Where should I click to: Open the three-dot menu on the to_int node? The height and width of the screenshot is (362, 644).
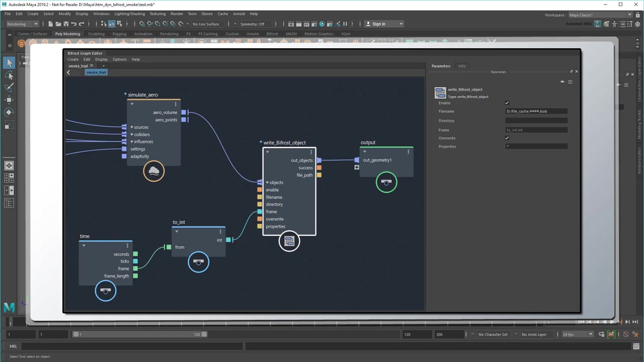pyautogui.click(x=220, y=232)
